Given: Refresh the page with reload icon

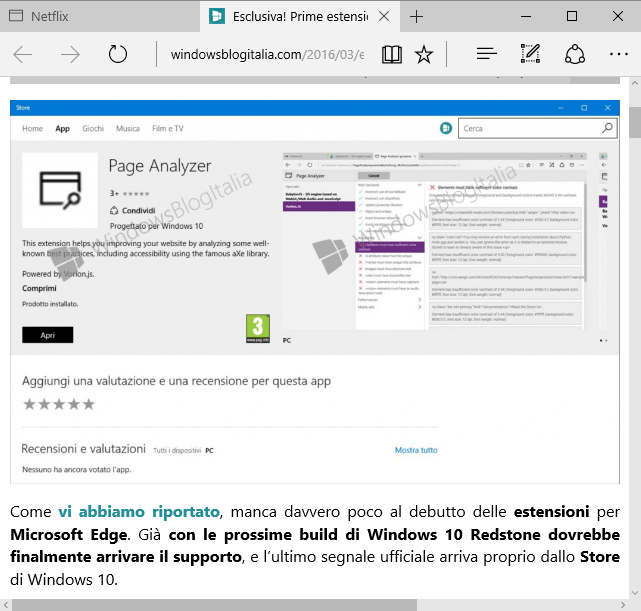Looking at the screenshot, I should pyautogui.click(x=118, y=54).
